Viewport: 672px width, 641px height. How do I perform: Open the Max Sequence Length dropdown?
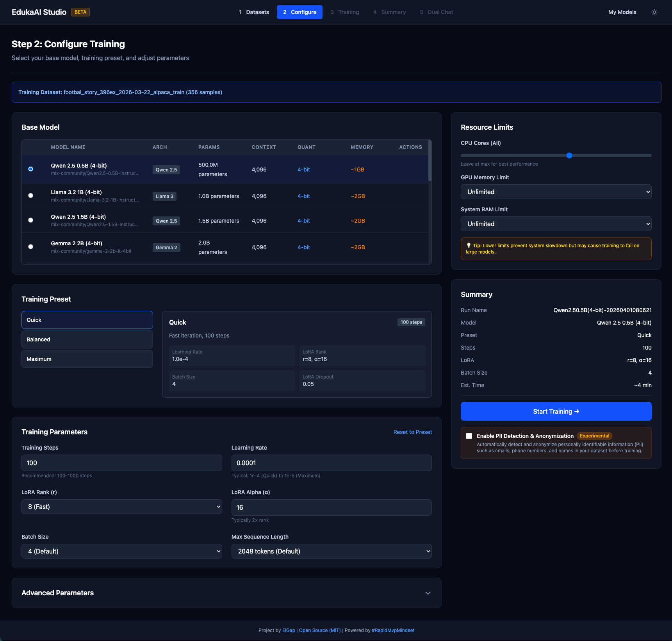point(331,551)
